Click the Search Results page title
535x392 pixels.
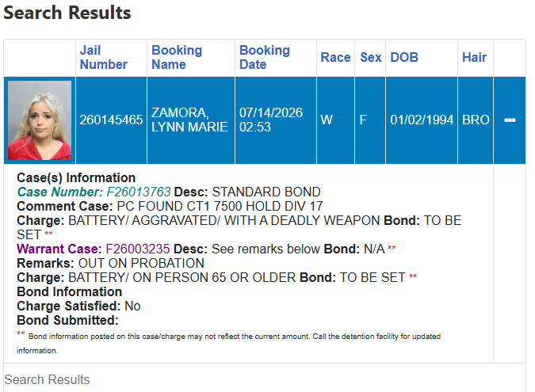(67, 13)
